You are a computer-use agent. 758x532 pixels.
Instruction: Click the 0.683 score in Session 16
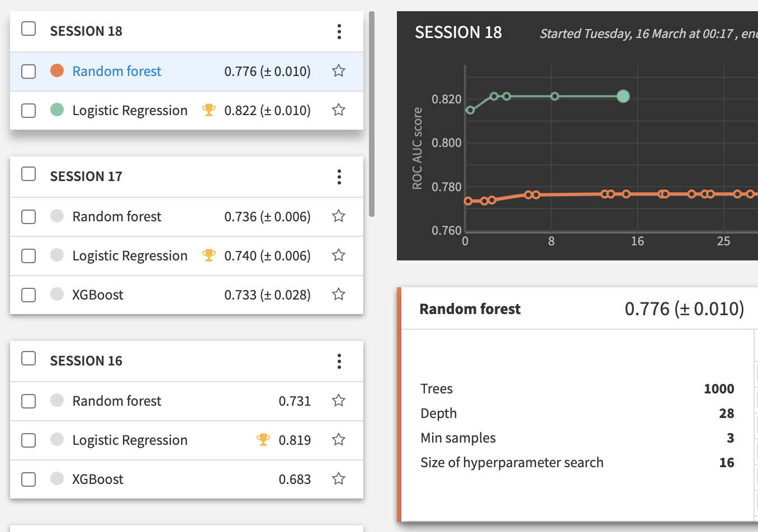point(295,479)
